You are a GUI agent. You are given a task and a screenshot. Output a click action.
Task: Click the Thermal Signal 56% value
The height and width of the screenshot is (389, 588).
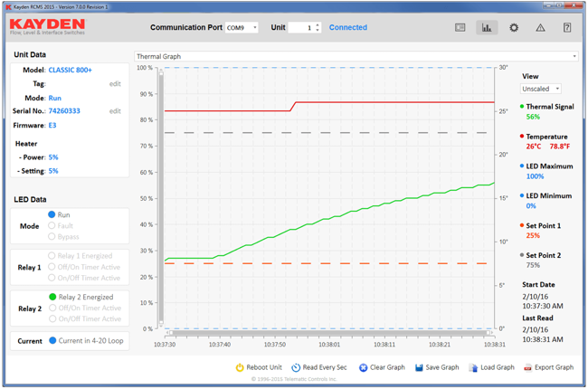tap(533, 117)
